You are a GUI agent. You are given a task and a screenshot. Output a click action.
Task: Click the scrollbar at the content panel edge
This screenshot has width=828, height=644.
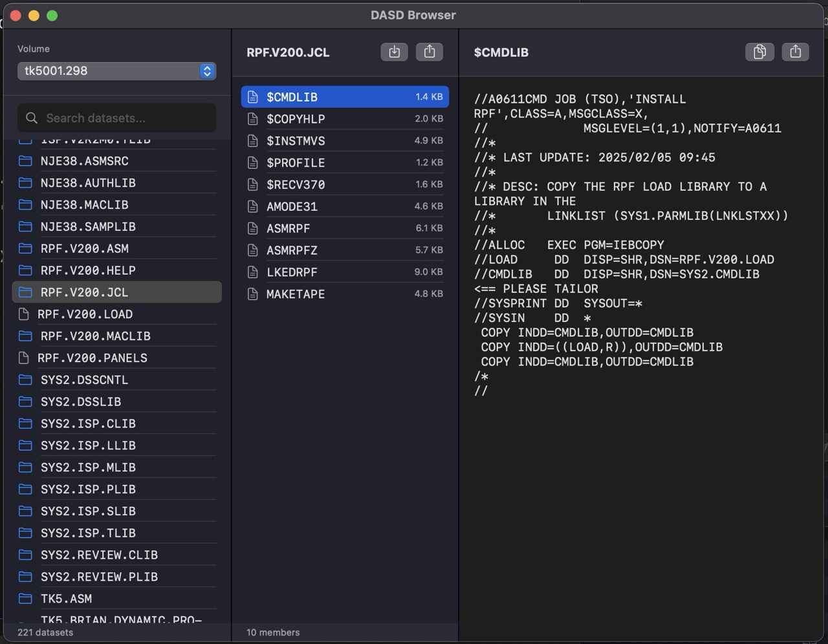[x=824, y=259]
